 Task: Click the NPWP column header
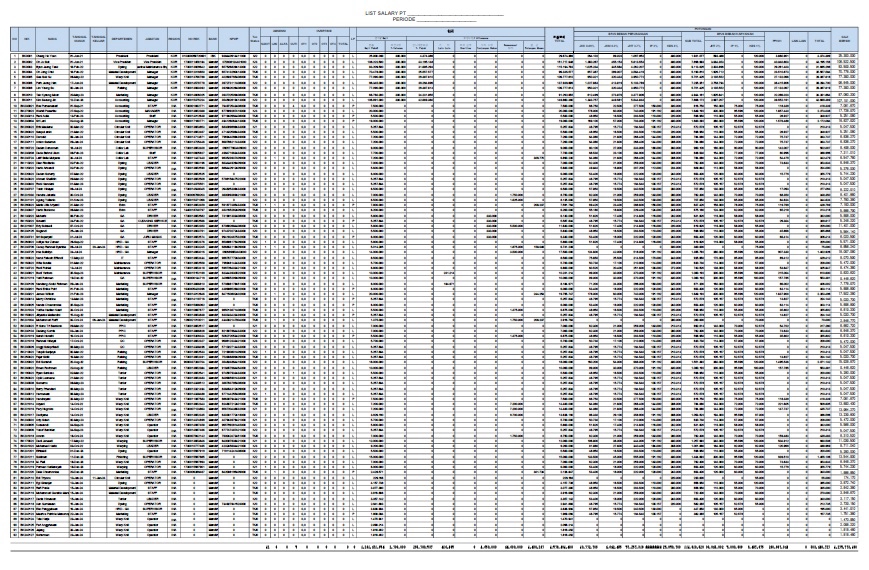[233, 39]
